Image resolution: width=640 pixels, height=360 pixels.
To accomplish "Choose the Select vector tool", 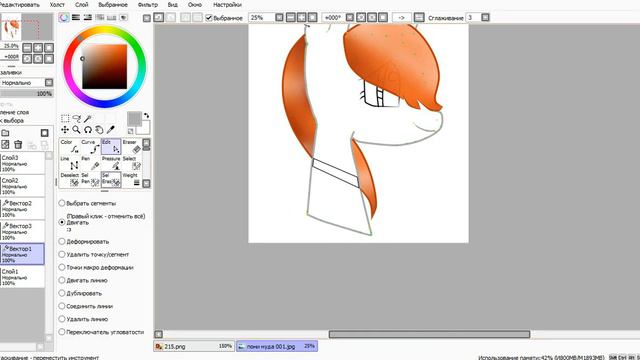I will coord(132,163).
